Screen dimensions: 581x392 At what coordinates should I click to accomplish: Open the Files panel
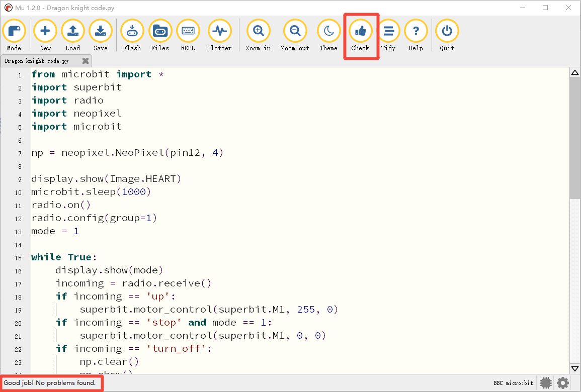tap(160, 36)
